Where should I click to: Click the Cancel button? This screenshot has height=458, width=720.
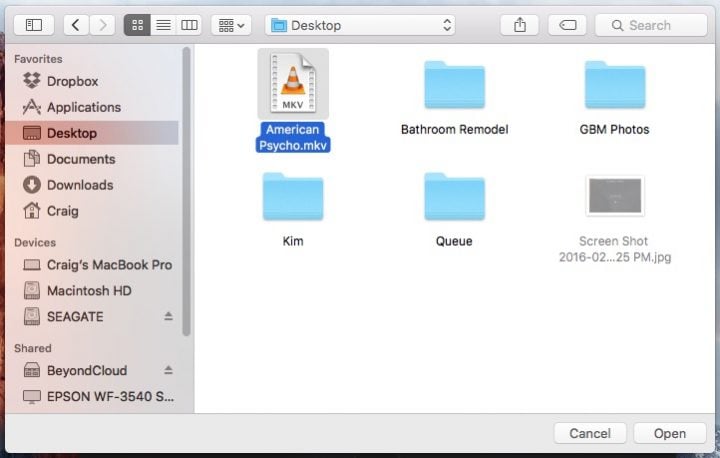590,433
